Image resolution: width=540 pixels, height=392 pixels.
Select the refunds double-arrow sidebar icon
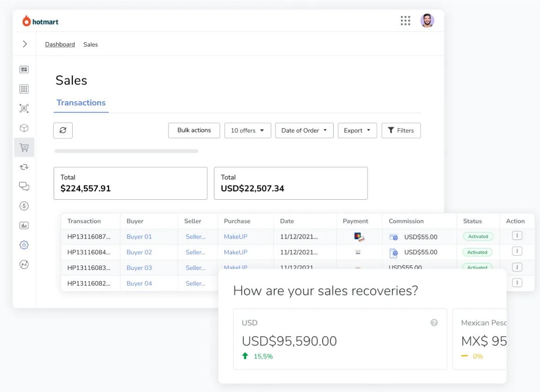pos(24,166)
